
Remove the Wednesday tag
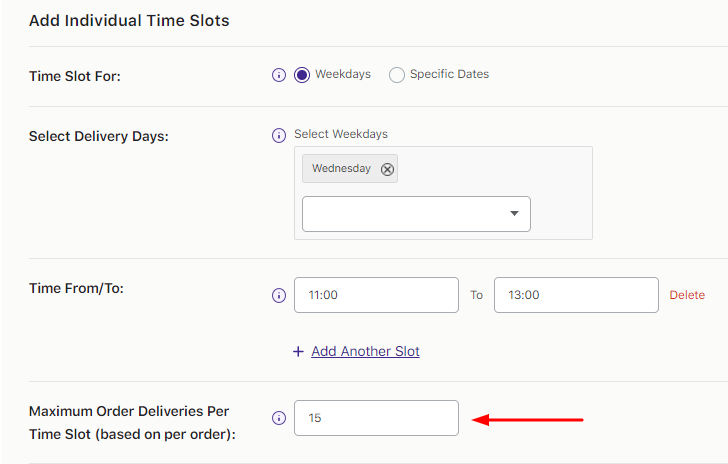coord(387,169)
